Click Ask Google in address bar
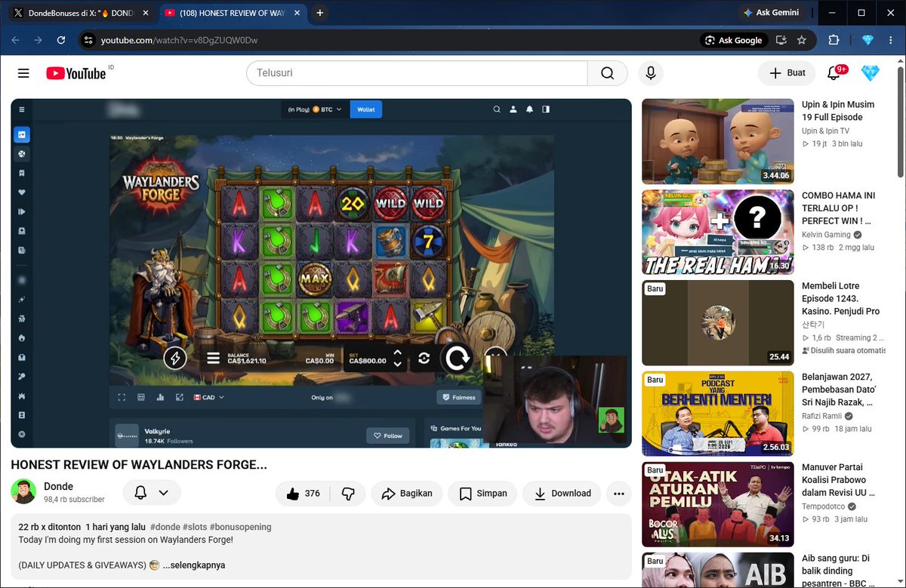906x588 pixels. (734, 40)
